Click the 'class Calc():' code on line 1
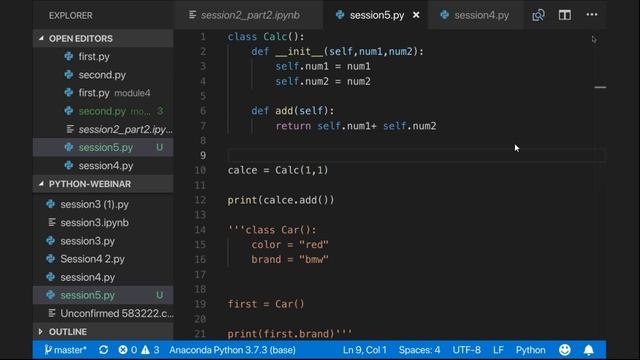Image resolution: width=640 pixels, height=360 pixels. (266, 37)
